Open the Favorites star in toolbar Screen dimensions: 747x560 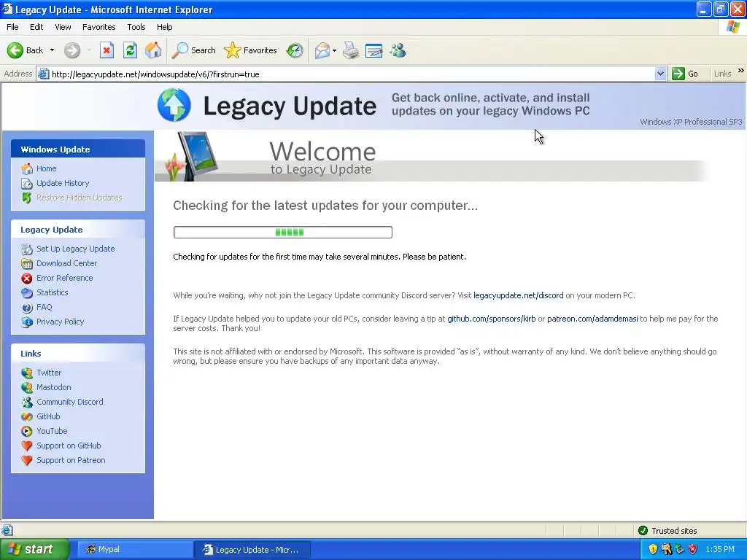(x=251, y=50)
